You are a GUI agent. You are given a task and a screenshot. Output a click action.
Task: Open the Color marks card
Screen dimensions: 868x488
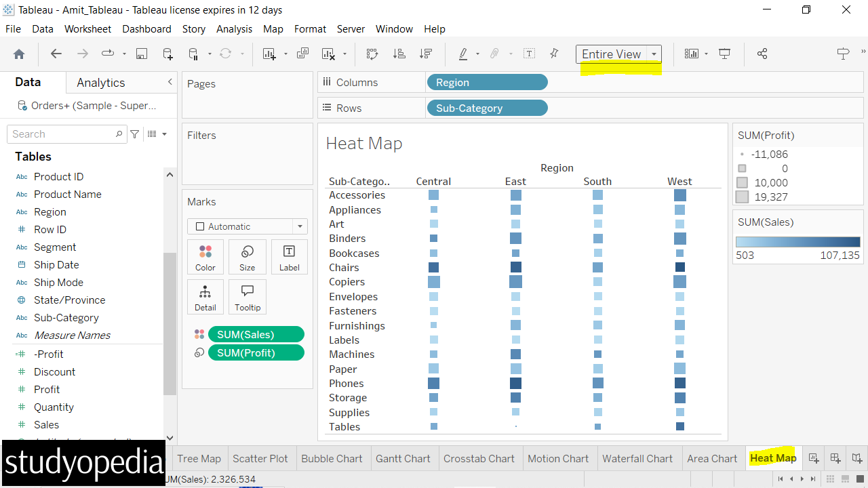(x=205, y=258)
